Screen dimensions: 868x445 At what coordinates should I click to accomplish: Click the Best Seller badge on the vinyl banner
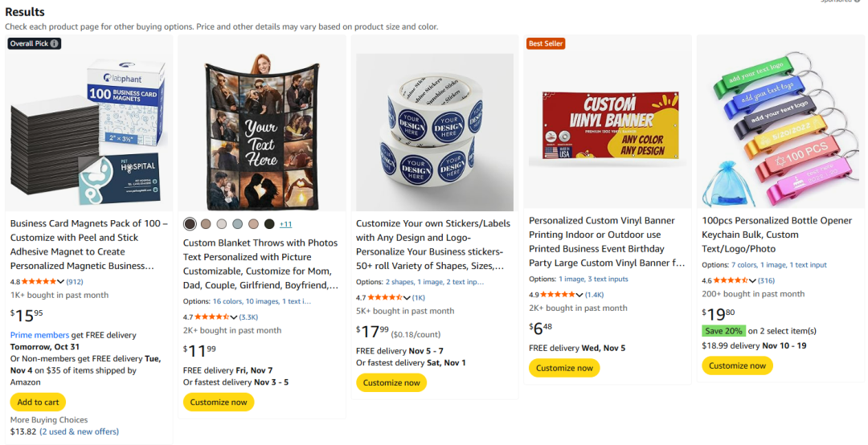click(546, 43)
